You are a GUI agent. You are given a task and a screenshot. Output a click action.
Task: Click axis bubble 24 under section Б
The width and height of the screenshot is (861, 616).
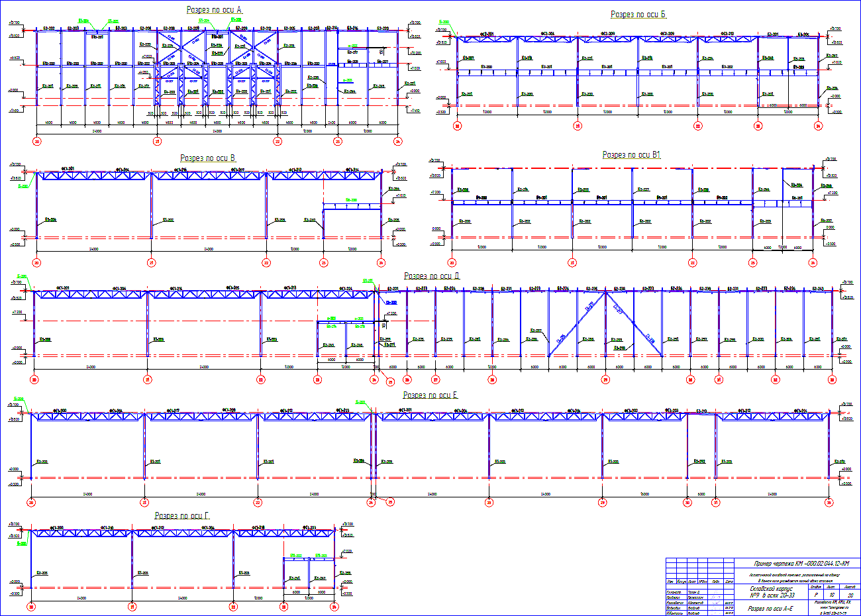(818, 126)
